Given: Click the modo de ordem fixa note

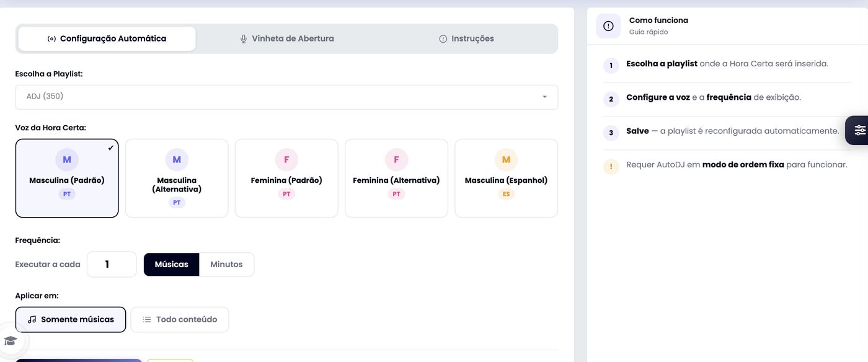Looking at the screenshot, I should (743, 165).
